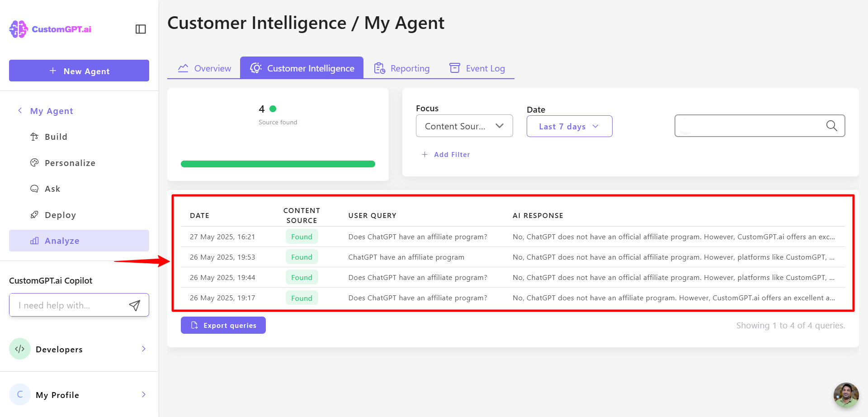Open the Event Log tab
The height and width of the screenshot is (417, 868).
pos(477,68)
